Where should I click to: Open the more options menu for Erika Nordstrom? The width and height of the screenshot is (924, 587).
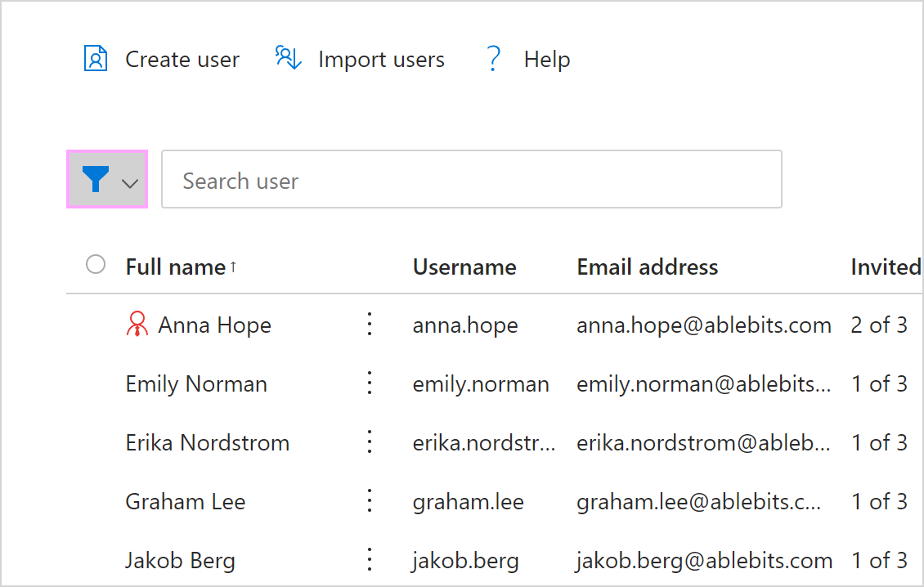tap(370, 442)
